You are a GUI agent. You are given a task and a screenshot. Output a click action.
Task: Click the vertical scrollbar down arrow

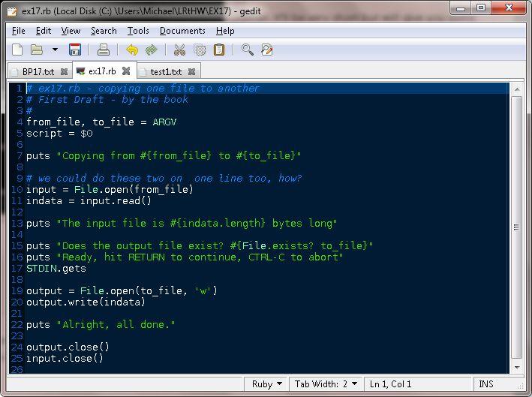(x=517, y=368)
